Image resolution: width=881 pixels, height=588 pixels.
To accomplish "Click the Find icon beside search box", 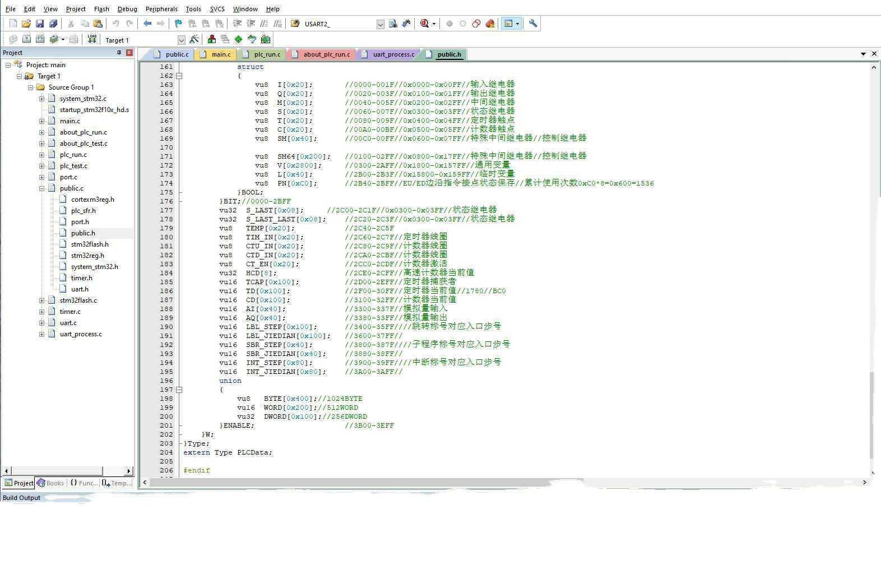I will [x=393, y=24].
